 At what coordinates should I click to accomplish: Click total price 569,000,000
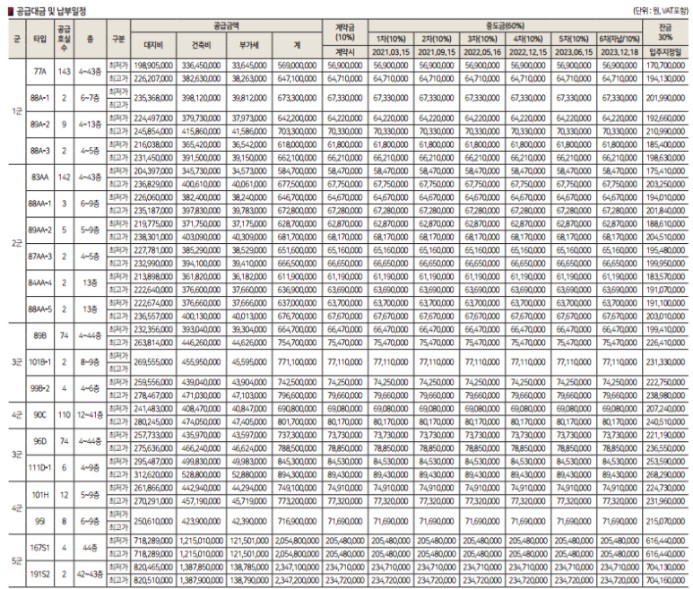tap(297, 65)
